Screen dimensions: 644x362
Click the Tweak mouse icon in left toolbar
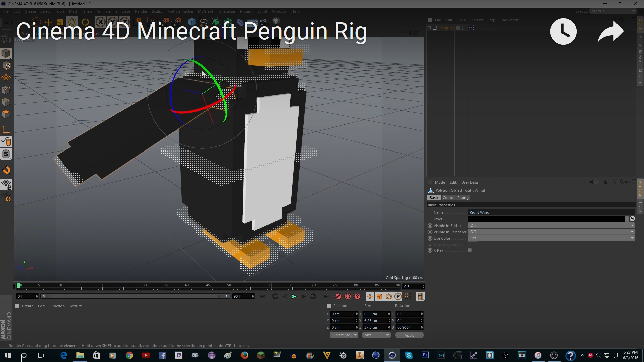[6, 142]
